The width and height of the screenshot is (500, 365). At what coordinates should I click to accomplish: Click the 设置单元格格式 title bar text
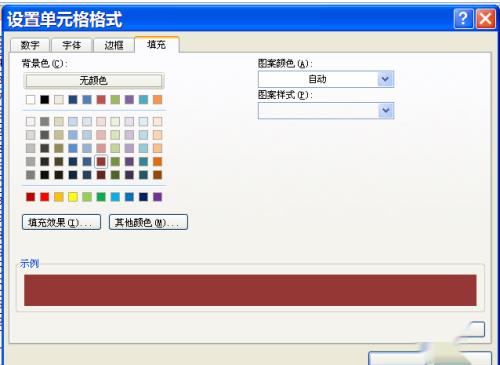tap(65, 19)
